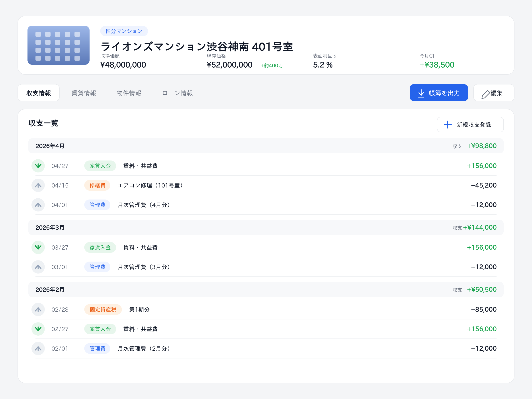Click 賃料・共益費 on the 04/27 row

click(141, 166)
